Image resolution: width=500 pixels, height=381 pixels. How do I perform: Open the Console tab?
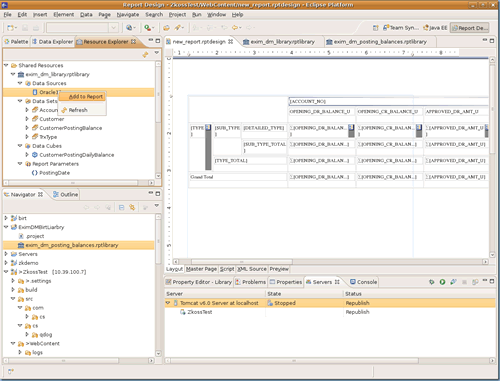click(363, 282)
